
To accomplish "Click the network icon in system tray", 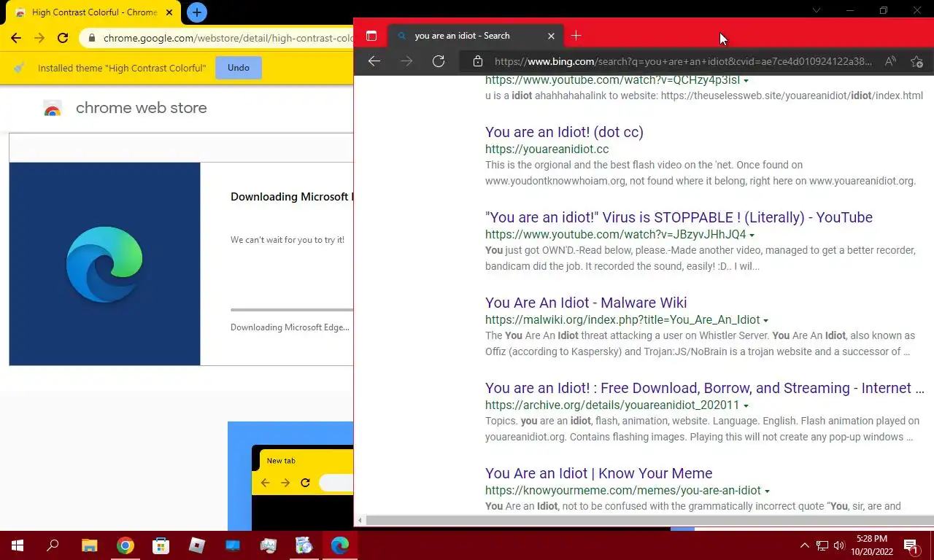I will 822,545.
